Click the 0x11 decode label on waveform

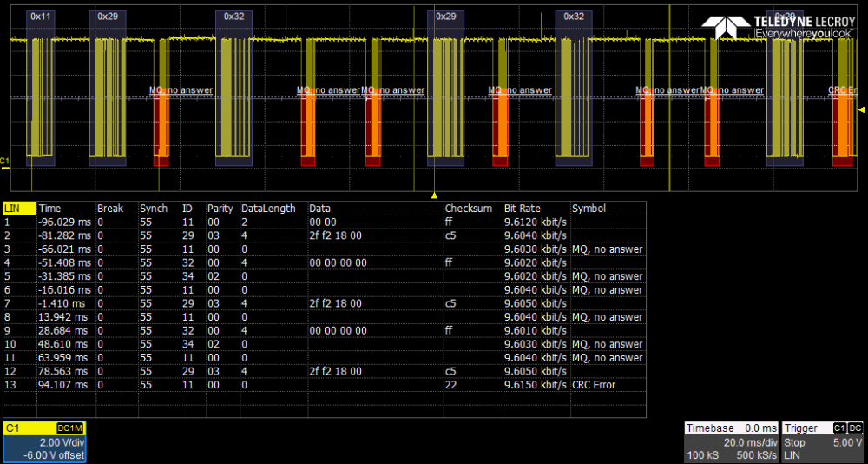click(40, 17)
